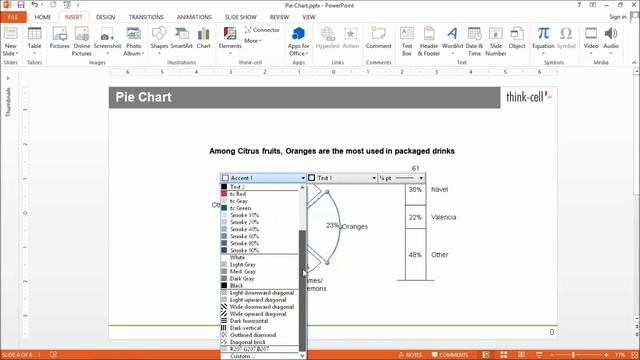
Task: Expand think-cell More menu
Action: [x=253, y=41]
